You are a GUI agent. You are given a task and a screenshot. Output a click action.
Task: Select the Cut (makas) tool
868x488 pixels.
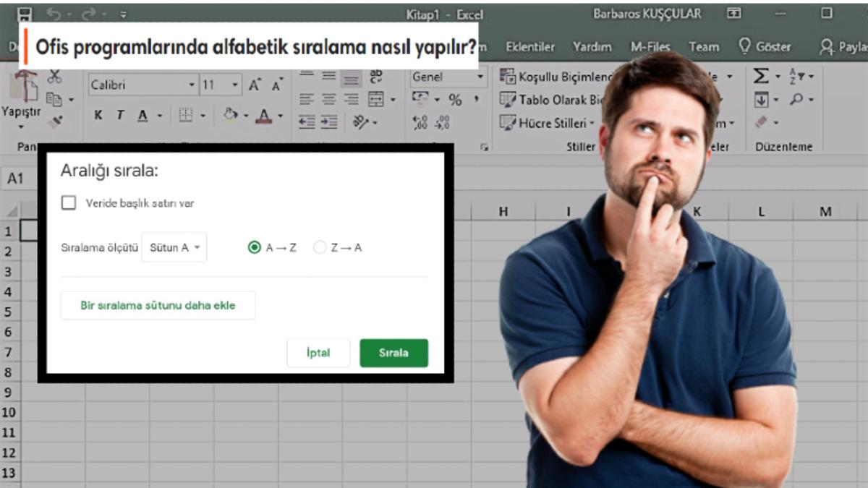pyautogui.click(x=54, y=77)
